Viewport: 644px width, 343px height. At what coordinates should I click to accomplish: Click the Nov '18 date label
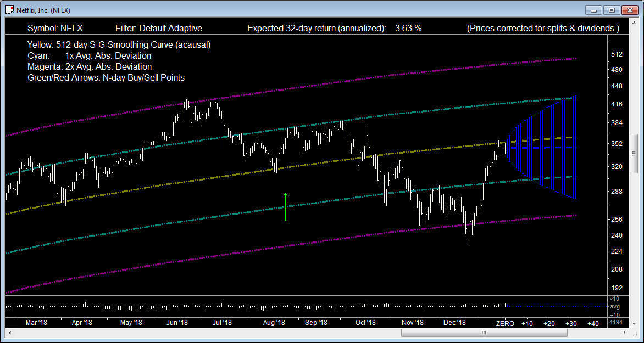413,323
